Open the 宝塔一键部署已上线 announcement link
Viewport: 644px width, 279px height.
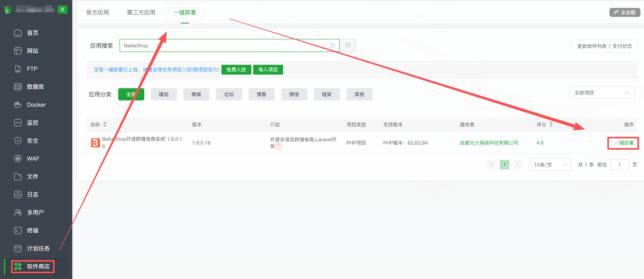(x=157, y=70)
